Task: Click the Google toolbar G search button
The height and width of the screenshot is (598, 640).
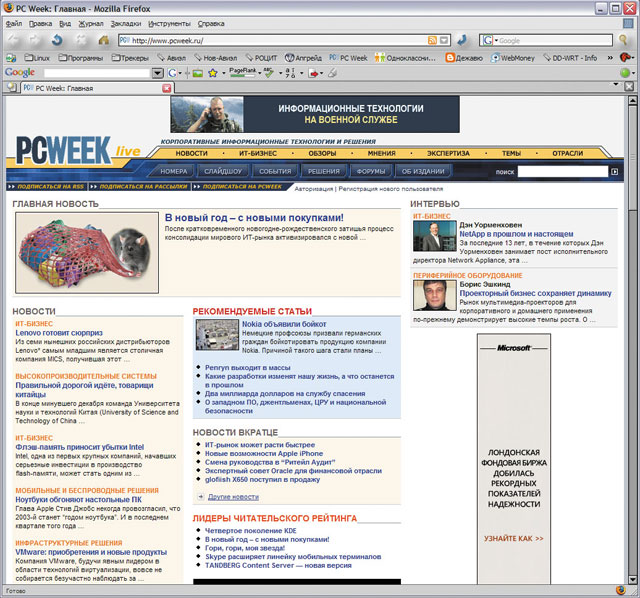Action: [x=172, y=73]
